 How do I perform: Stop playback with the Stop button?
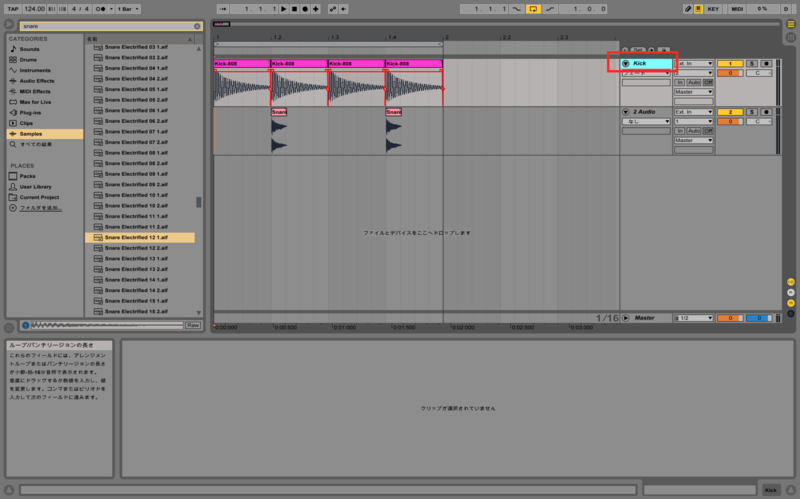294,9
